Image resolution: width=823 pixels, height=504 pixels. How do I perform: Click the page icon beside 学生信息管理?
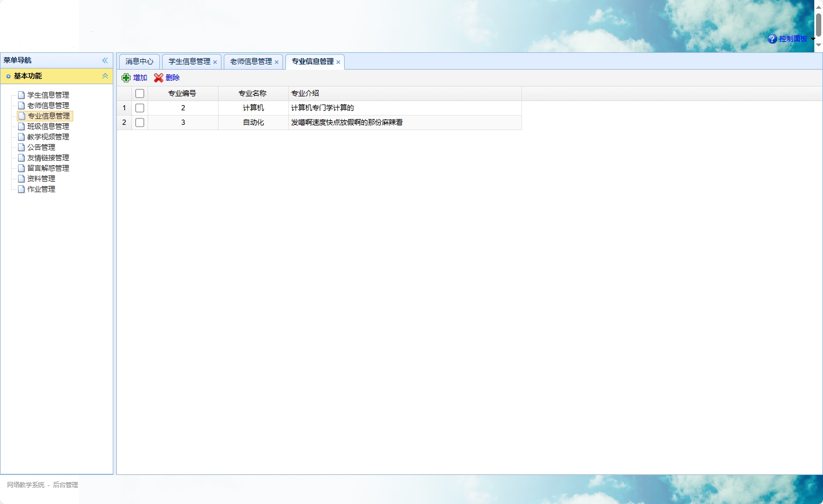[x=22, y=95]
